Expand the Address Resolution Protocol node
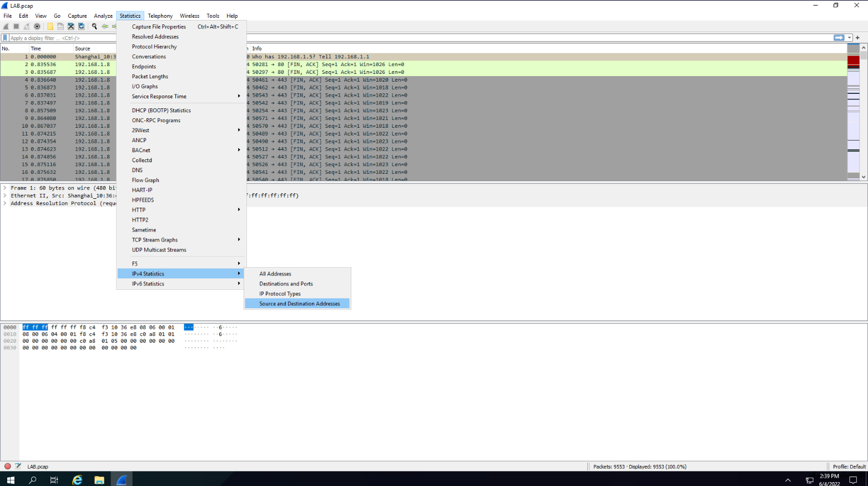Screen dimensions: 868x486 point(5,203)
